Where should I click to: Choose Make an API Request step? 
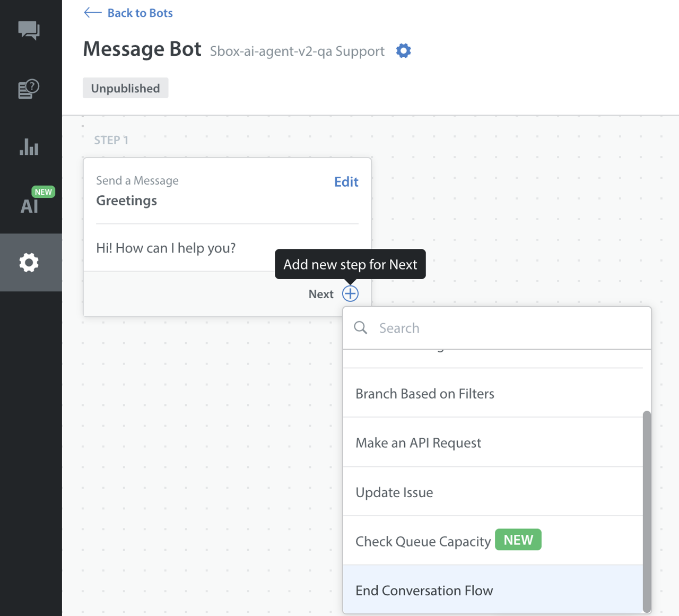(x=418, y=443)
